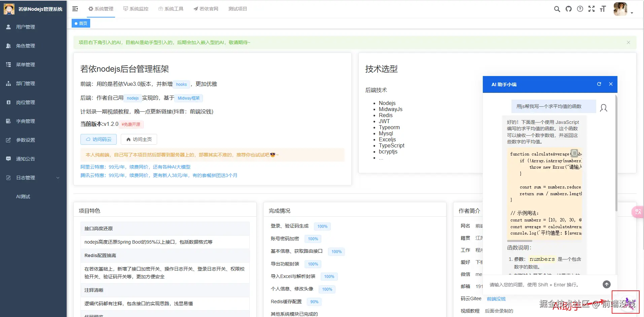The height and width of the screenshot is (317, 644).
Task: Click the Redis配置抽离 feature row
Action: [x=165, y=255]
